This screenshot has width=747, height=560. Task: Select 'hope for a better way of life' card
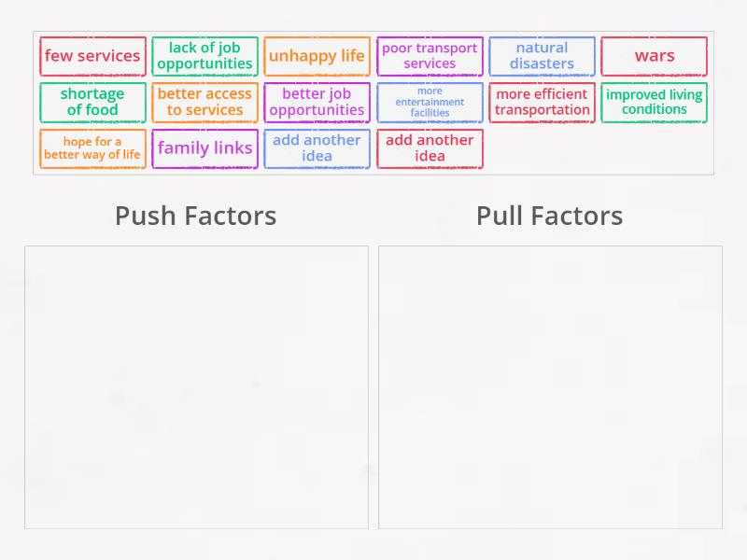pos(92,148)
